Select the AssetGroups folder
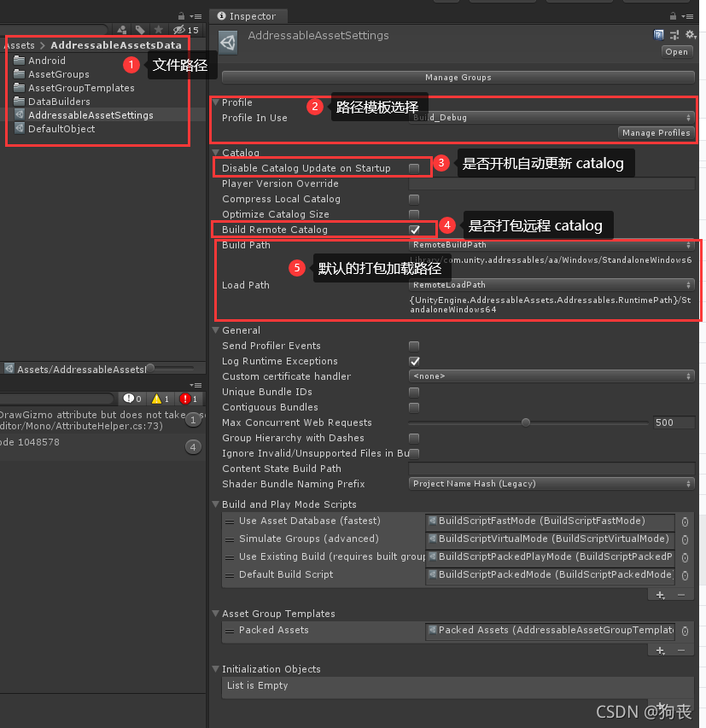Viewport: 706px width, 728px height. click(x=59, y=74)
